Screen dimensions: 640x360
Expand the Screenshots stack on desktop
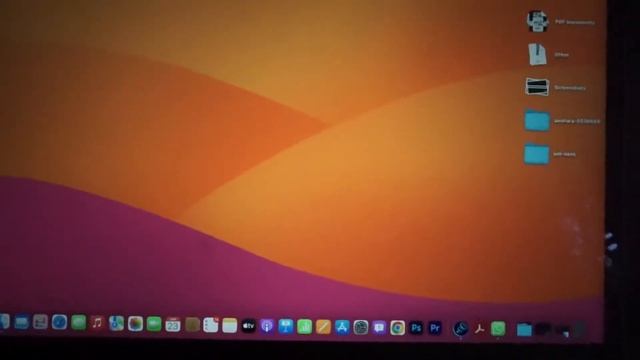tap(537, 87)
